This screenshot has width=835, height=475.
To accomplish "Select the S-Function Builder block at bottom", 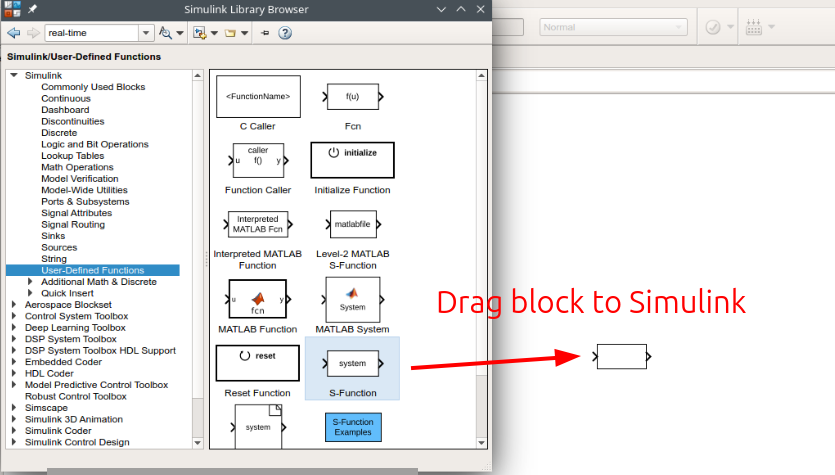I will (x=258, y=426).
